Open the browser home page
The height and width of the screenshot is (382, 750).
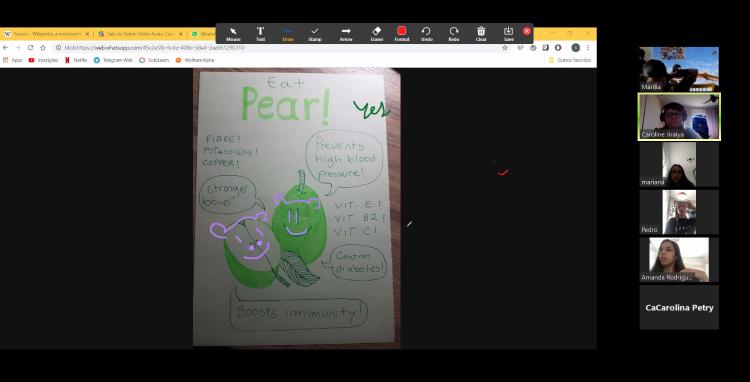pos(43,48)
